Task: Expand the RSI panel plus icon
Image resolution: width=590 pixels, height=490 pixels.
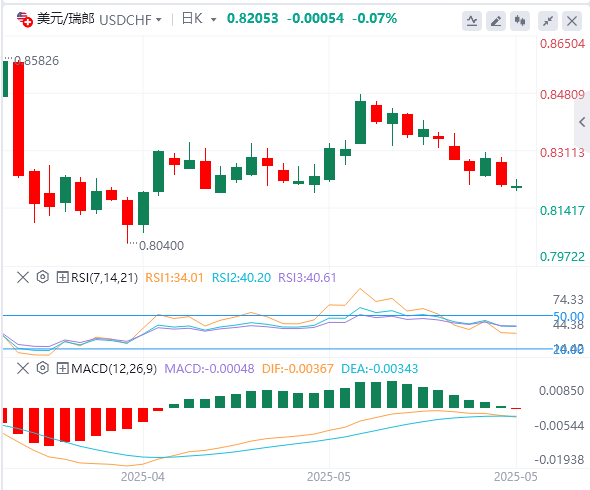Action: [x=62, y=278]
